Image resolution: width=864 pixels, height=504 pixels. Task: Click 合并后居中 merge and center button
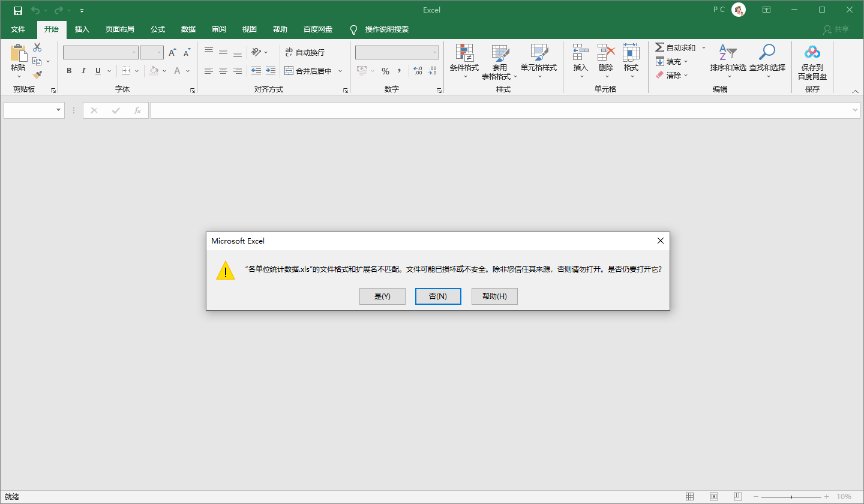click(x=308, y=71)
